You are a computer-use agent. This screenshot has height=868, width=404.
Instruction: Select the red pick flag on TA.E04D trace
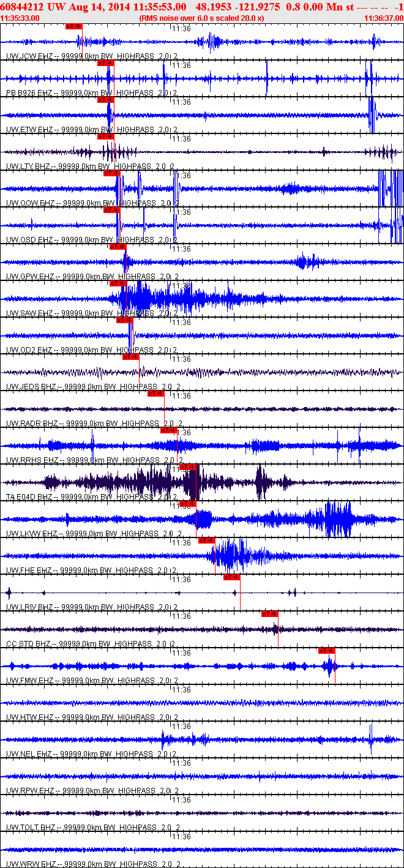pos(188,467)
